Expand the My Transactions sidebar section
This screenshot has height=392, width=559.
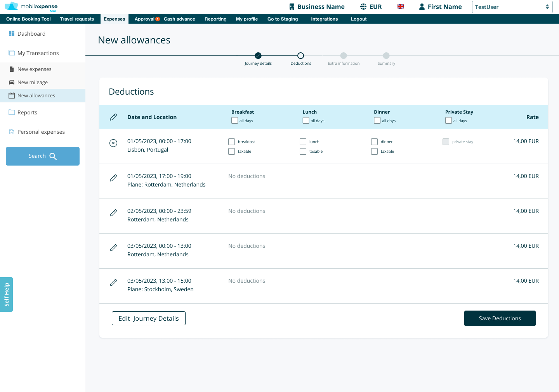click(x=38, y=53)
